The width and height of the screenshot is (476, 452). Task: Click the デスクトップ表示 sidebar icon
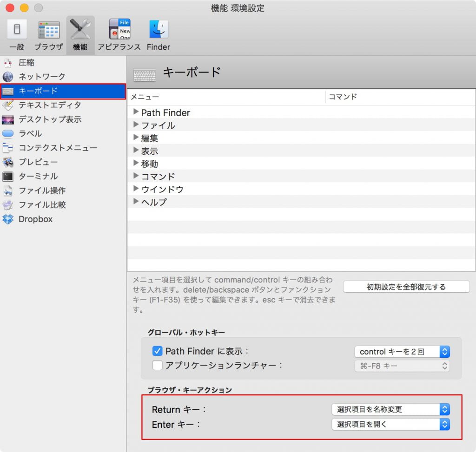point(8,119)
